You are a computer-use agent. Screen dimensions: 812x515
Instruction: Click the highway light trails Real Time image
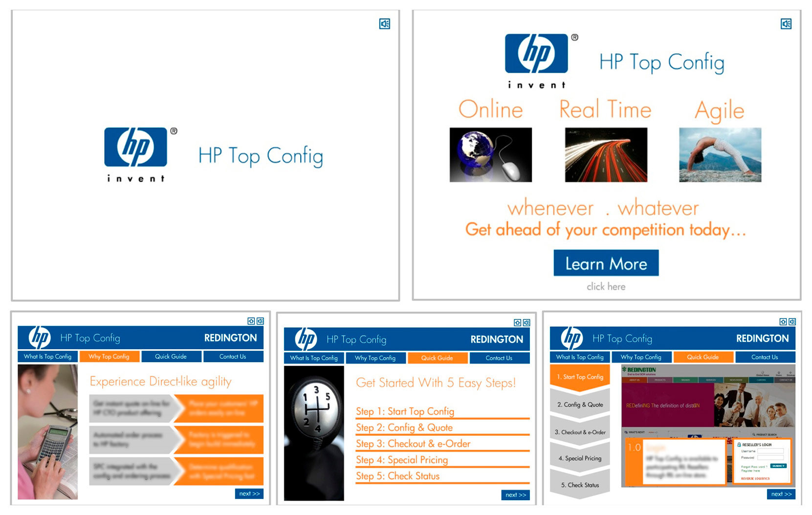606,155
